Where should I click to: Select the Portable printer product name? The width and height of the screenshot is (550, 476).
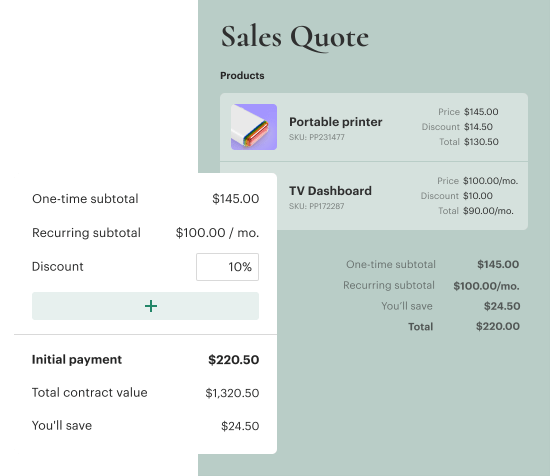coord(335,122)
